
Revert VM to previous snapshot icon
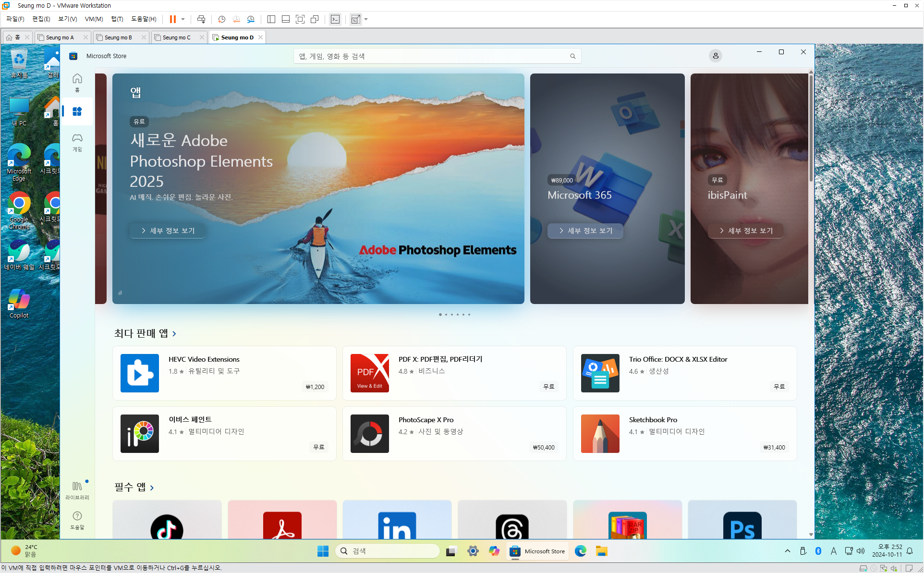pyautogui.click(x=236, y=19)
